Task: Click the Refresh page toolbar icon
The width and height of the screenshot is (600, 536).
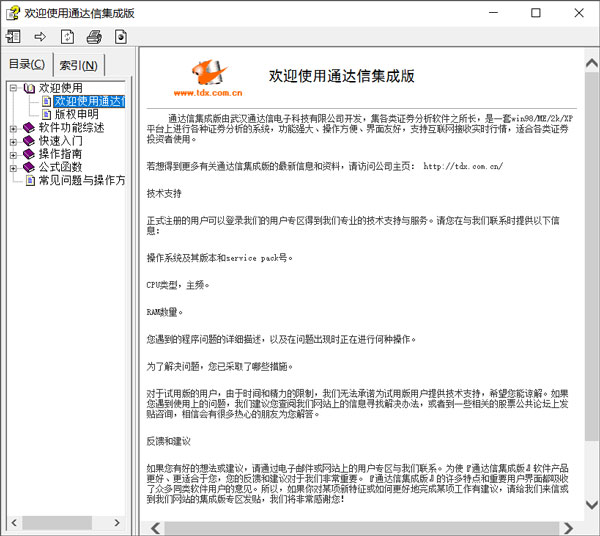Action: [x=67, y=37]
